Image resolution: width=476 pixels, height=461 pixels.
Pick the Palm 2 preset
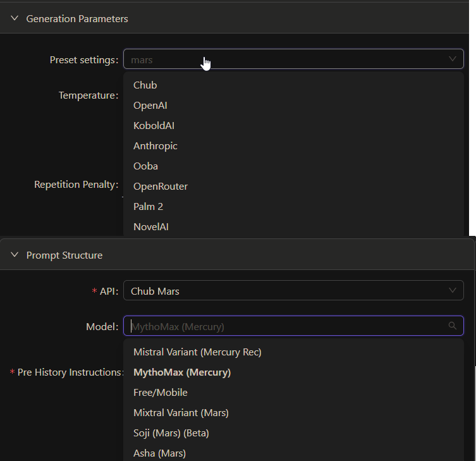[149, 207]
